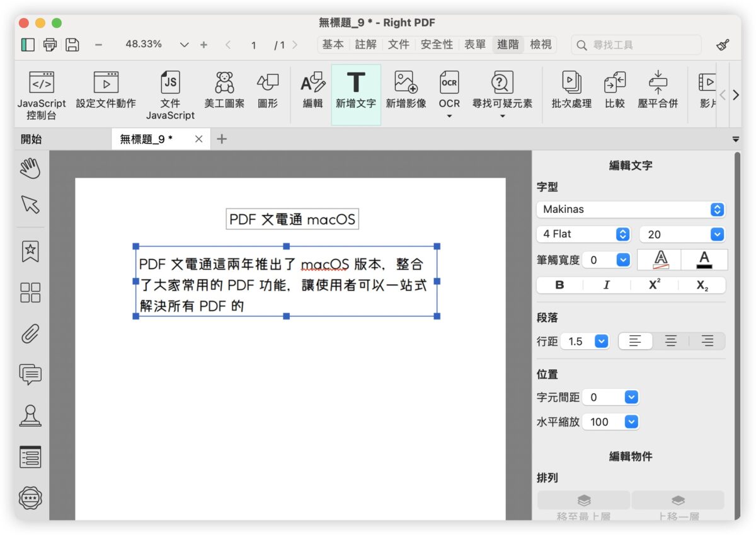Open JavaScript 控制台 tool

click(42, 95)
